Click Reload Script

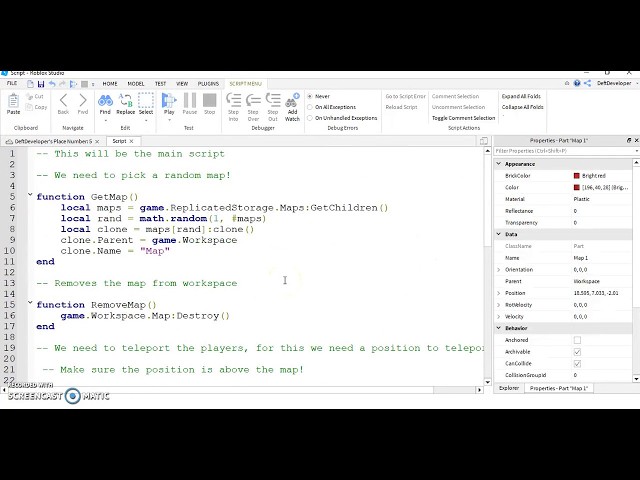point(402,107)
